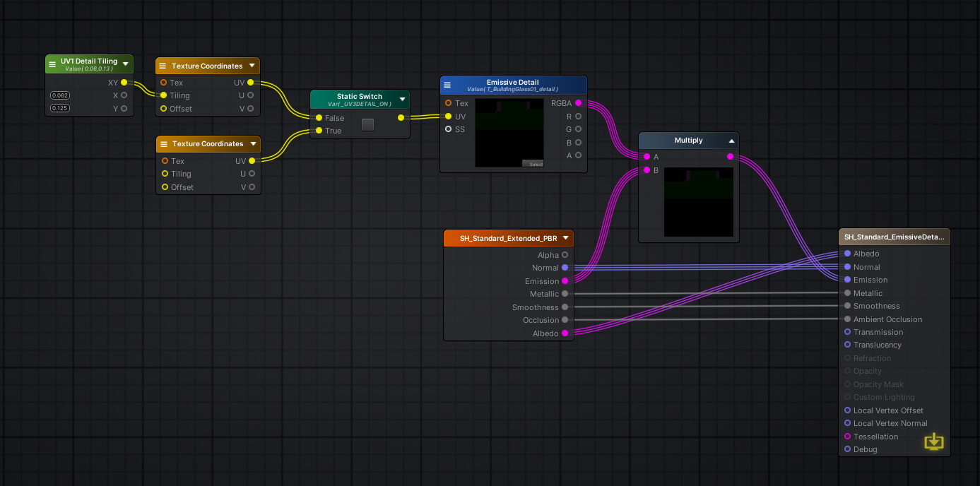
Task: Open SH_Standard_Extended_PBR node dropdown arrow
Action: tap(565, 238)
